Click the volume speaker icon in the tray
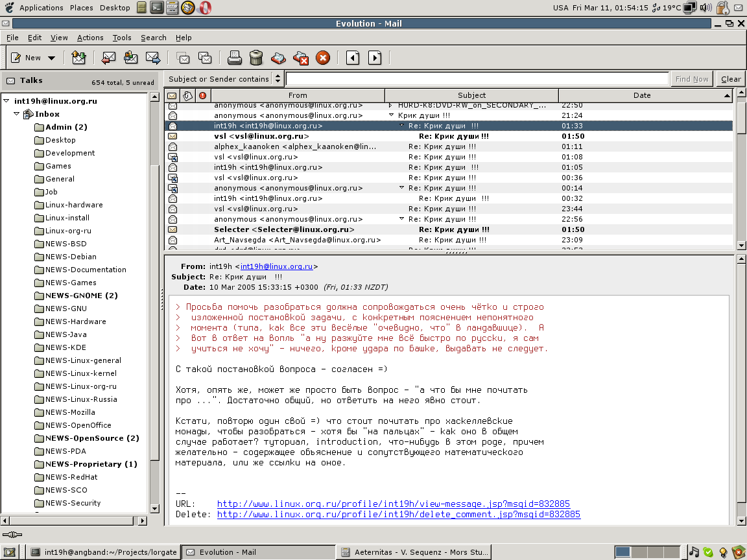Image resolution: width=747 pixels, height=560 pixels. pos(705,8)
